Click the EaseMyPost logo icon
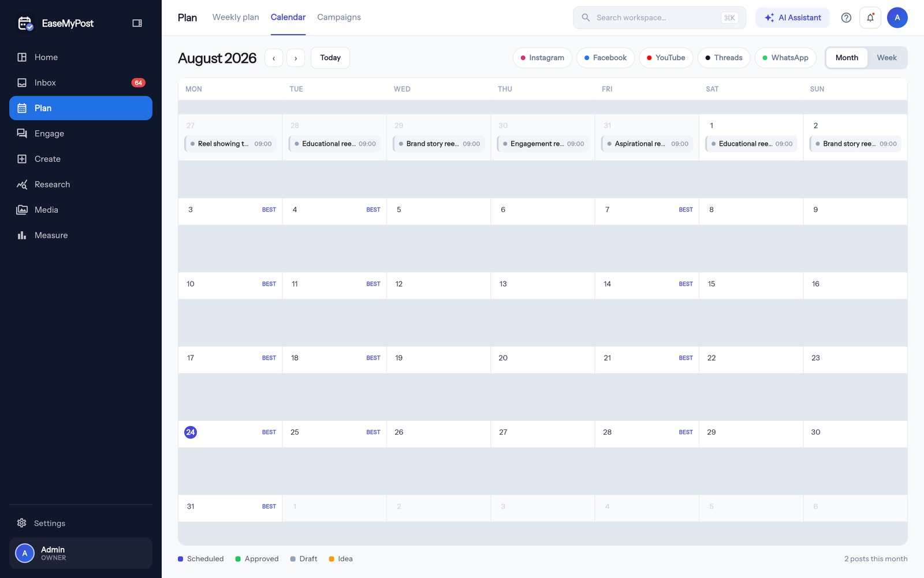 tap(25, 23)
